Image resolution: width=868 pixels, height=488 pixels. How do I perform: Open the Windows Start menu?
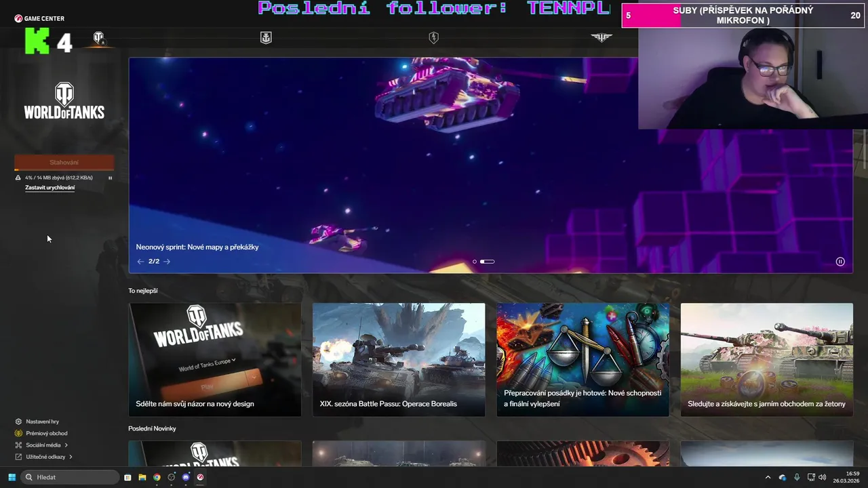(x=12, y=477)
